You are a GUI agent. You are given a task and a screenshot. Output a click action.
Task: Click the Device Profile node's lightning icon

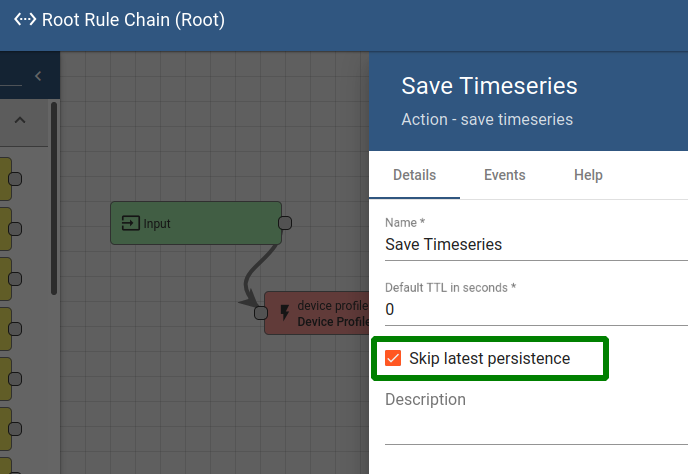[x=285, y=313]
